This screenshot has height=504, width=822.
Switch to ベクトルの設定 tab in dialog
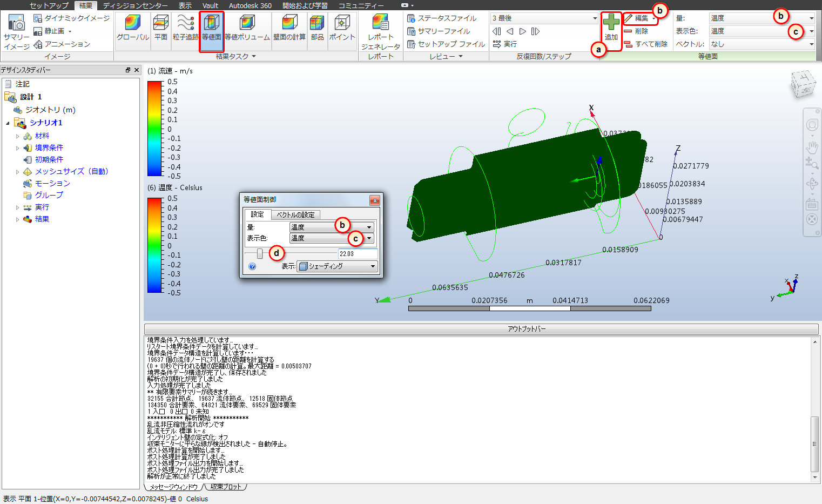[x=295, y=215]
